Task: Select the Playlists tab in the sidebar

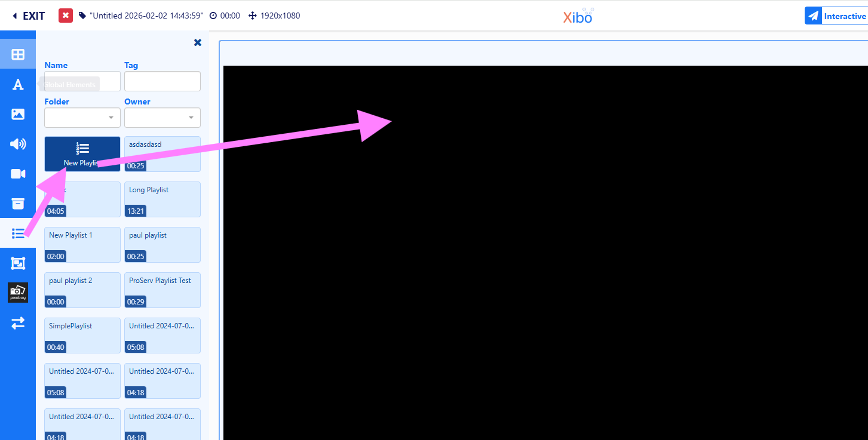Action: (18, 233)
